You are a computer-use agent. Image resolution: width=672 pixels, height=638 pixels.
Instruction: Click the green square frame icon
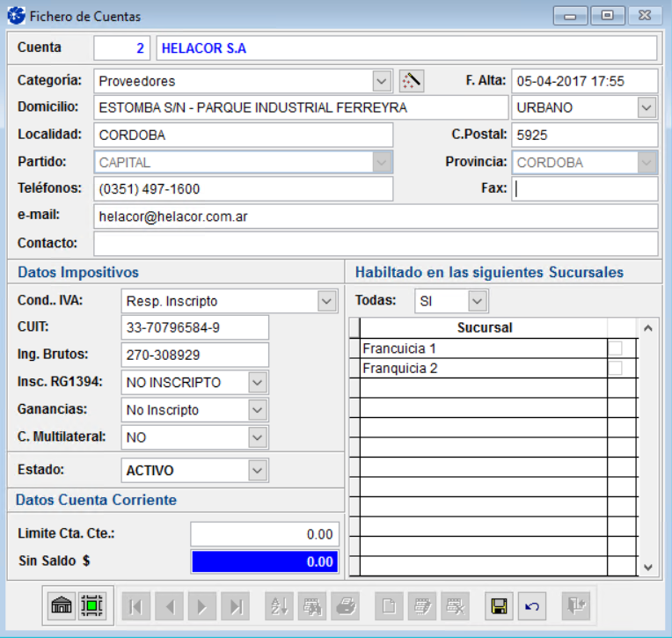91,605
